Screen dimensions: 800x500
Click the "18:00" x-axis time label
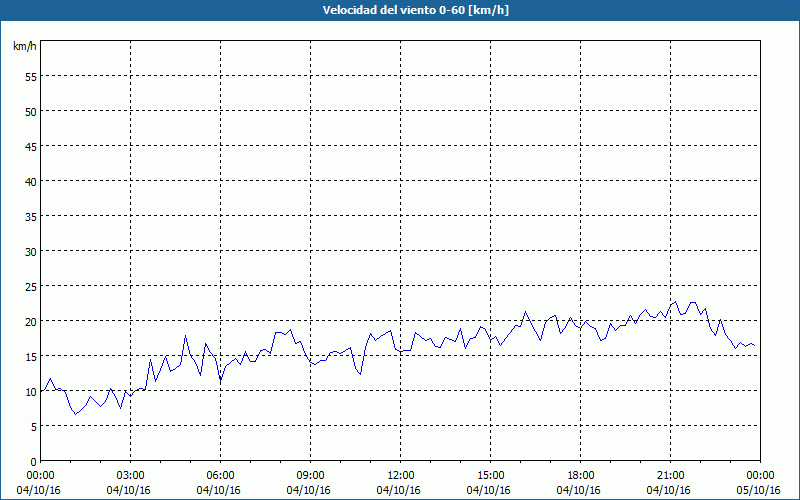[581, 476]
